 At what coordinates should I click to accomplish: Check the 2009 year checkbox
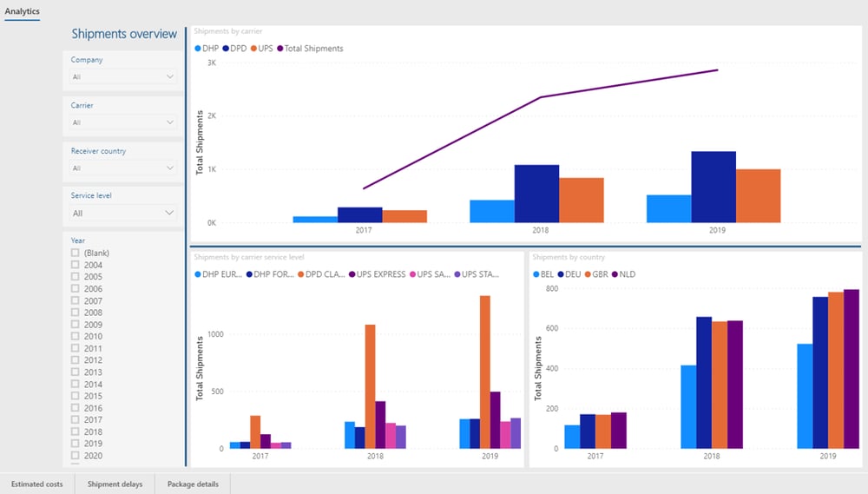click(x=76, y=325)
